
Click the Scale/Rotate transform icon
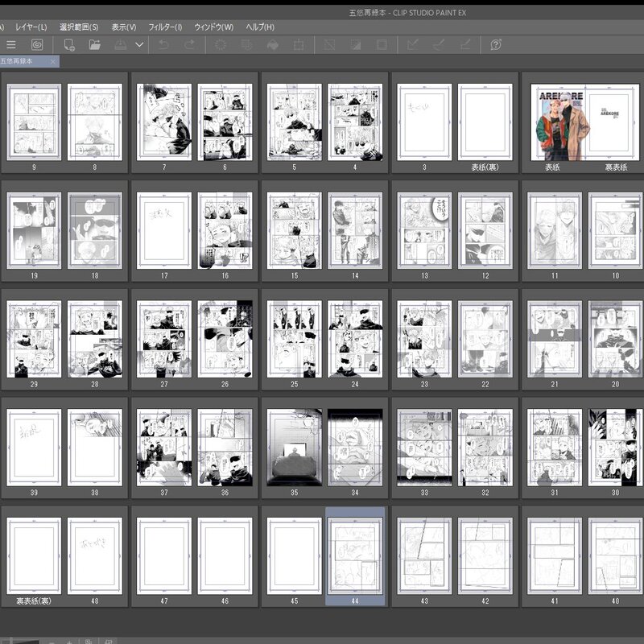point(299,45)
